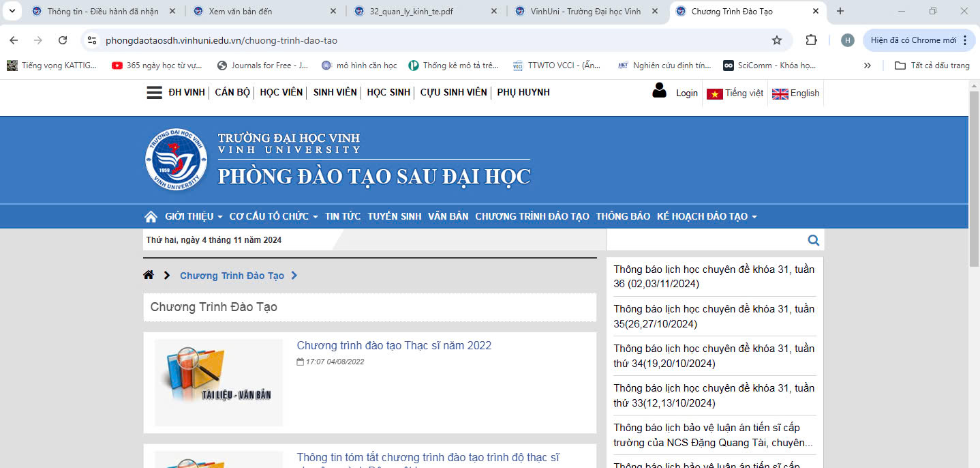Viewport: 980px width, 468px height.
Task: Click Chương Trình Đào Tạo breadcrumb link
Action: click(232, 276)
